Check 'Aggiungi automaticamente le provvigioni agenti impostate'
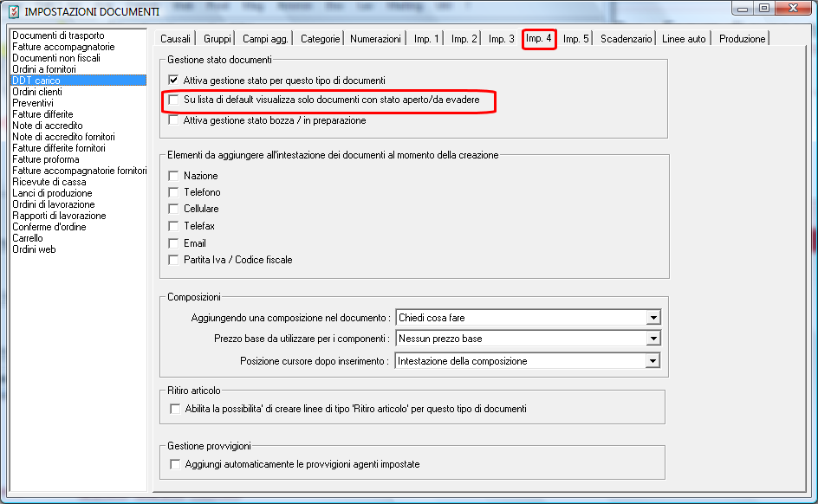The height and width of the screenshot is (504, 818). (175, 464)
